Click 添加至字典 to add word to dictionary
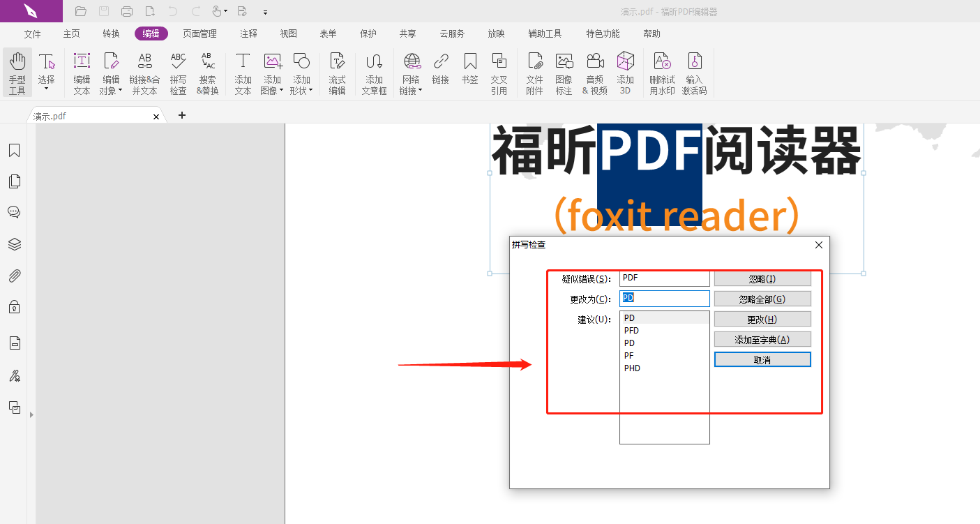The width and height of the screenshot is (980, 524). (762, 339)
